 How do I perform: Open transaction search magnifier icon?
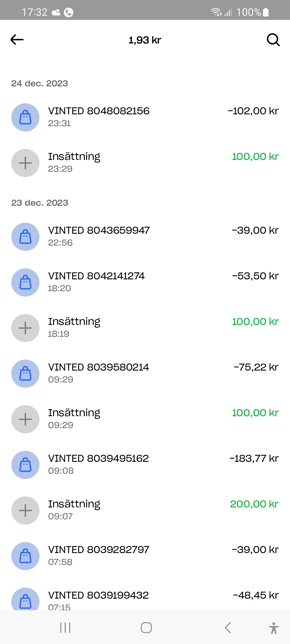[273, 40]
